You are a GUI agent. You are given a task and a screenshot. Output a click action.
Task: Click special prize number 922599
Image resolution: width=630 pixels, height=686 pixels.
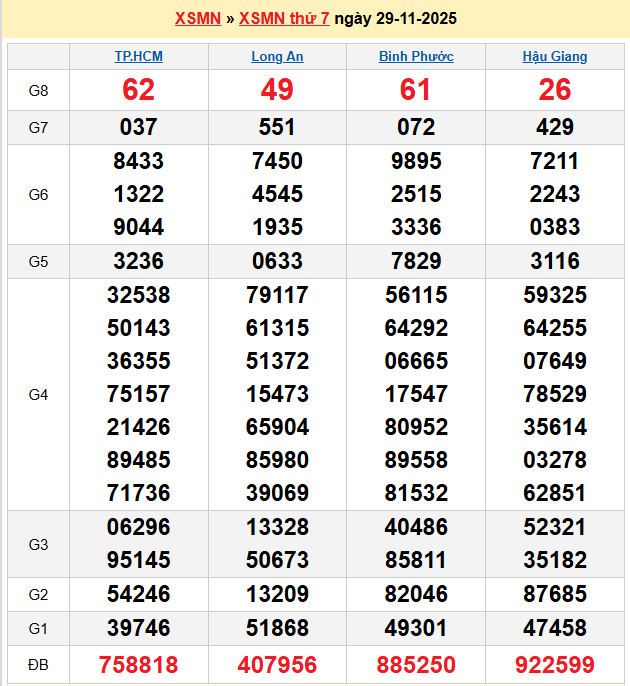(555, 664)
